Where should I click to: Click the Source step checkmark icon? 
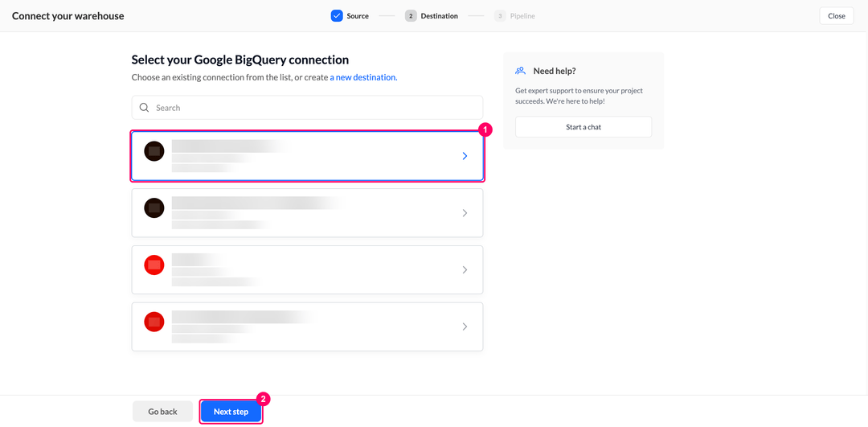[337, 16]
